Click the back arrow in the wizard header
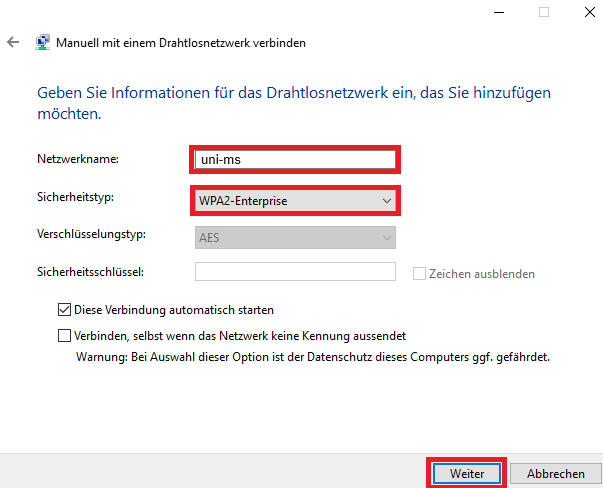Screen dimensions: 603x488 click(12, 43)
